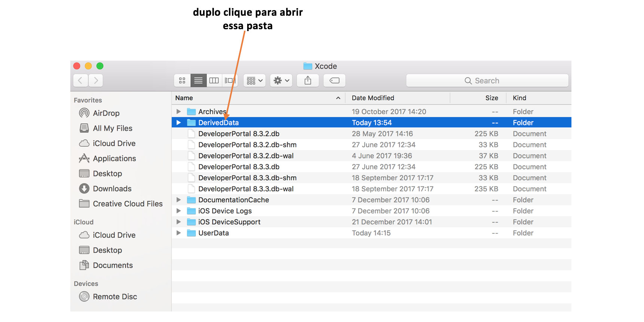Click the Favorites sidebar heading
This screenshot has height=322, width=644.
(88, 100)
